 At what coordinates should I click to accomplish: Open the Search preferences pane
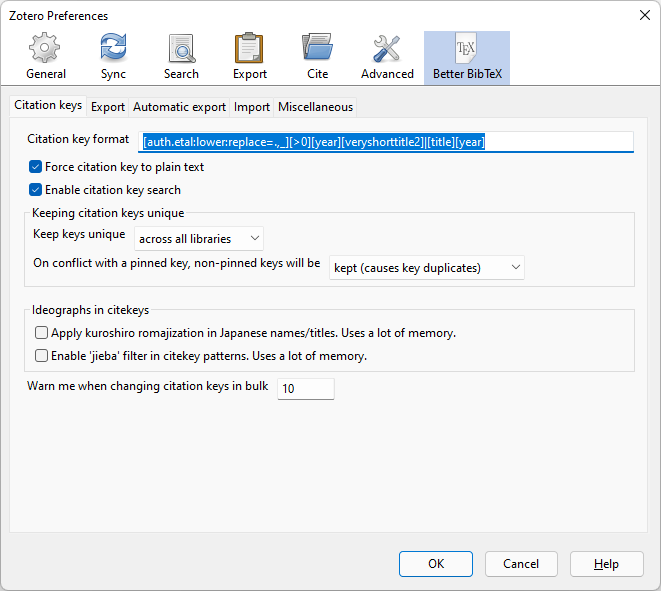coord(181,58)
